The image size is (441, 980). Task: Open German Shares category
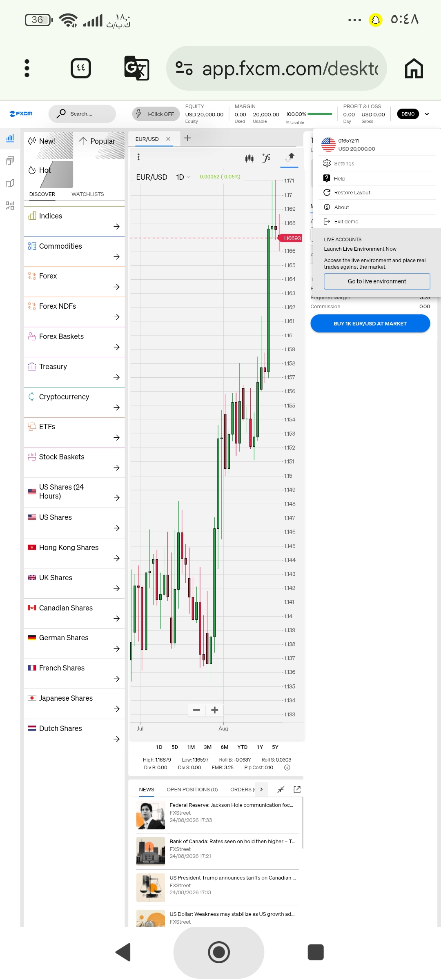click(74, 644)
